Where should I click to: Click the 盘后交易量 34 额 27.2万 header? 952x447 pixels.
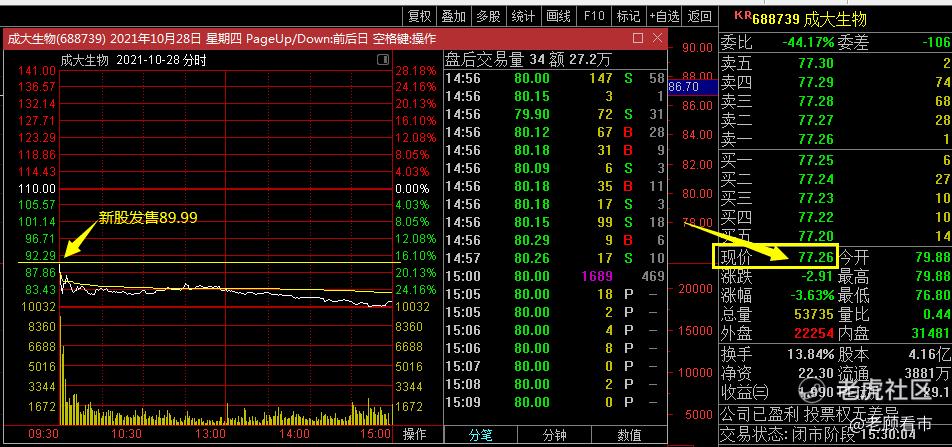pyautogui.click(x=528, y=59)
